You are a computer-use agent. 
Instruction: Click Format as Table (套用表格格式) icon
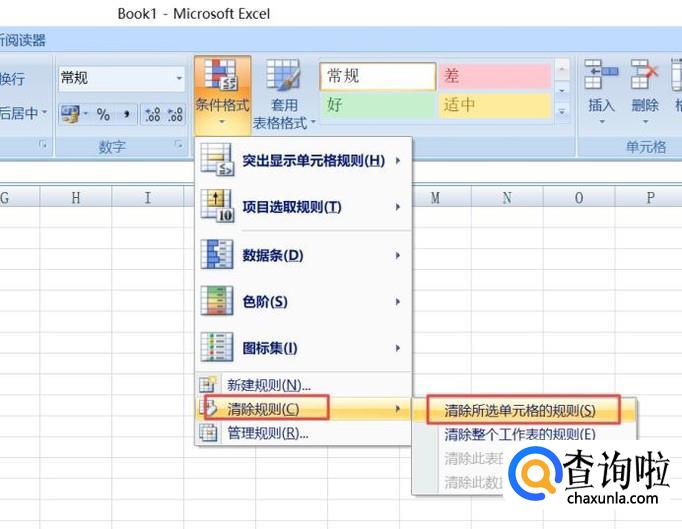[283, 76]
